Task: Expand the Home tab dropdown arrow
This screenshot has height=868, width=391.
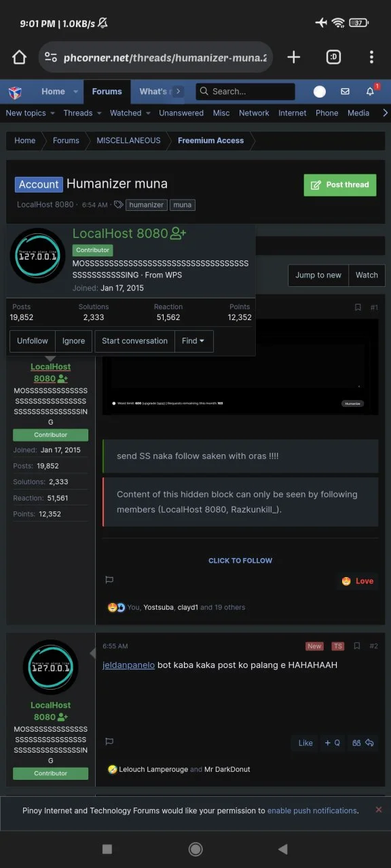Action: (77, 92)
